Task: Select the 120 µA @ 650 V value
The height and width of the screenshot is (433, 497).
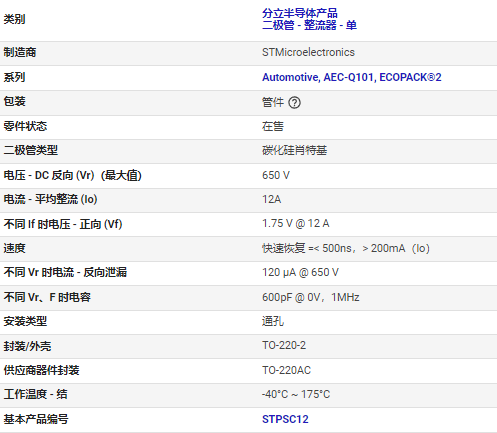Action: pyautogui.click(x=300, y=272)
